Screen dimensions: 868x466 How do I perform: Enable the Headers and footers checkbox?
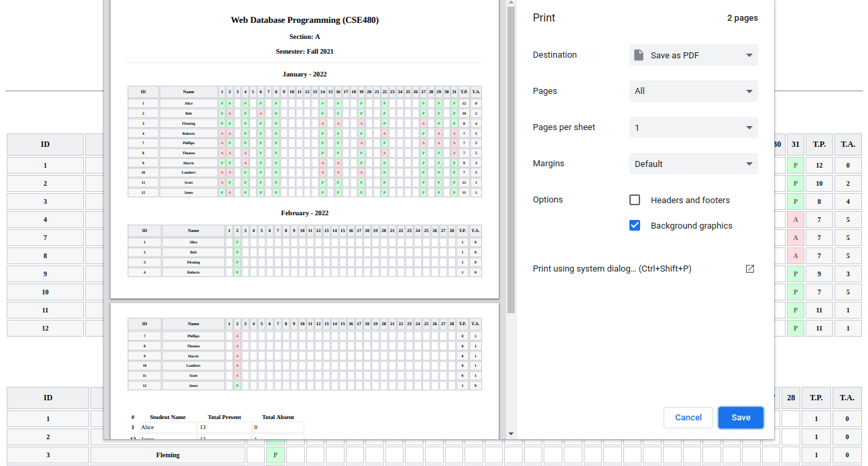(x=635, y=200)
